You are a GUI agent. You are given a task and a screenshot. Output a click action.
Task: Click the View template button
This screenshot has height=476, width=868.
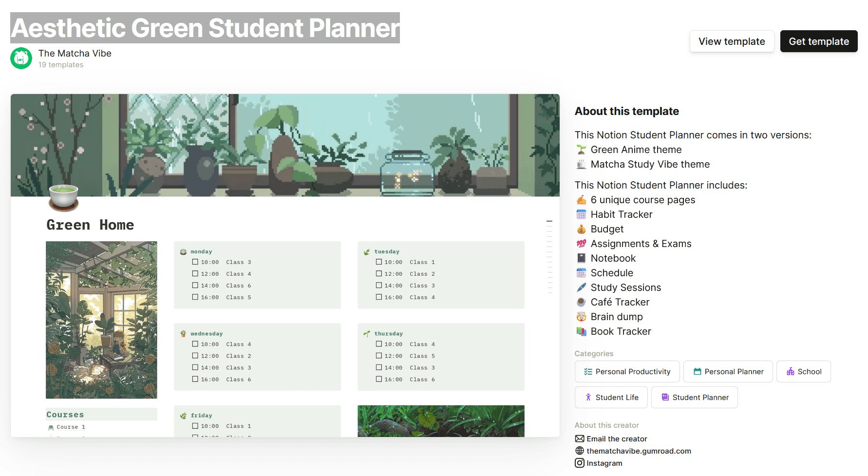click(x=732, y=41)
